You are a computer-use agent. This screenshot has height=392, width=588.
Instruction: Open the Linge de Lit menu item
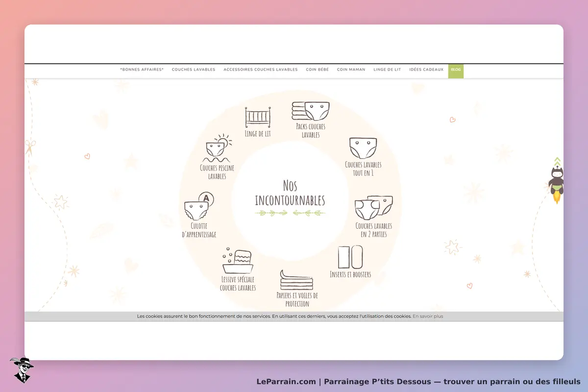[387, 70]
